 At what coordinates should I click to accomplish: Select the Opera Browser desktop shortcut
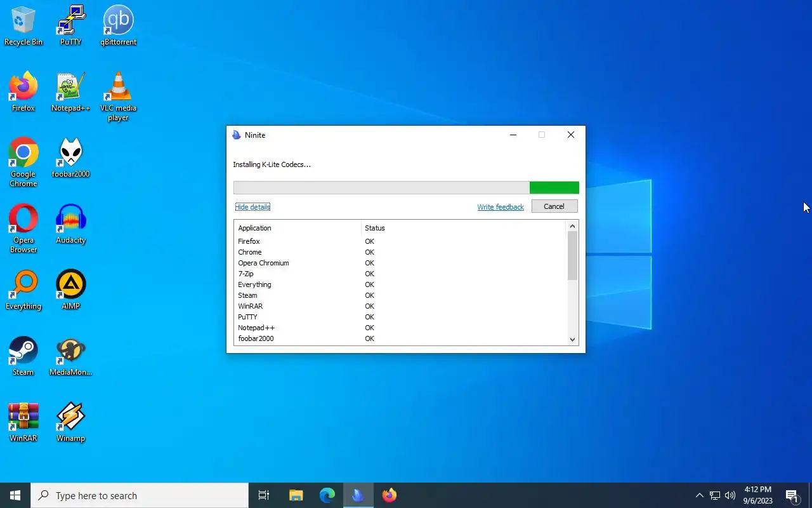tap(23, 229)
